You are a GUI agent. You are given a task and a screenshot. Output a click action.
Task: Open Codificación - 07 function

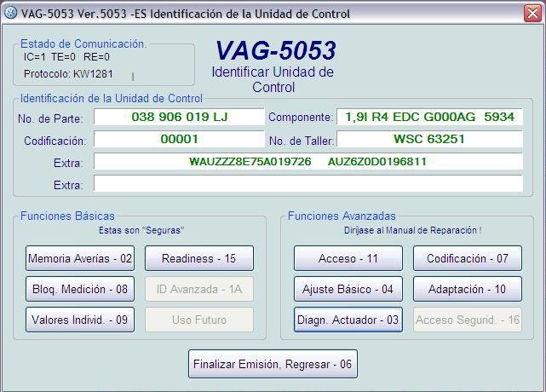[x=468, y=258]
